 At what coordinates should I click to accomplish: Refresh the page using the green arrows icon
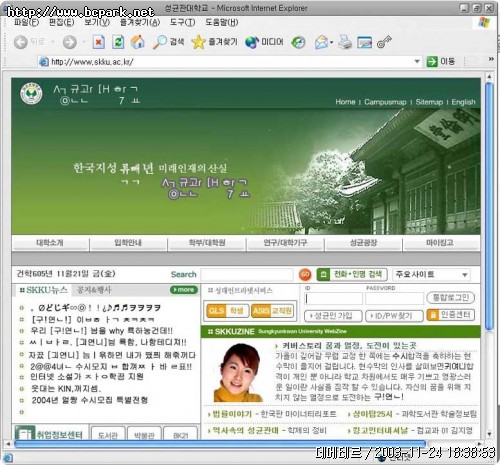tap(118, 42)
